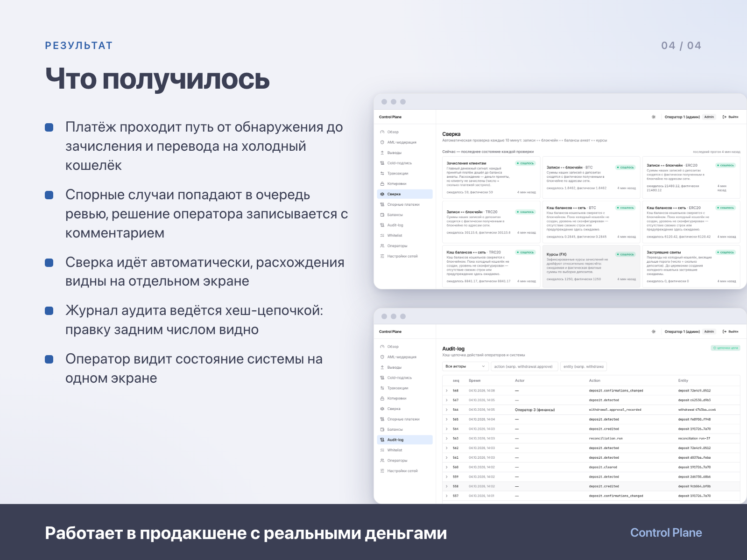Expand audit row seq 566

(x=447, y=410)
